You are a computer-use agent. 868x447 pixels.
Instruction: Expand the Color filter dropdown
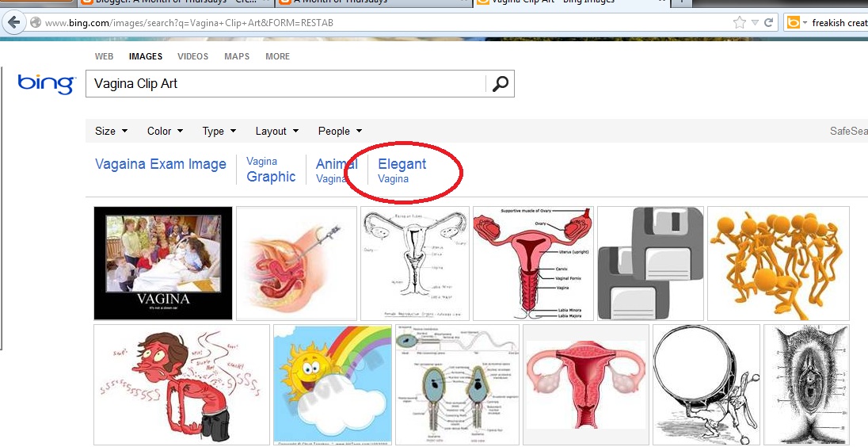[165, 132]
